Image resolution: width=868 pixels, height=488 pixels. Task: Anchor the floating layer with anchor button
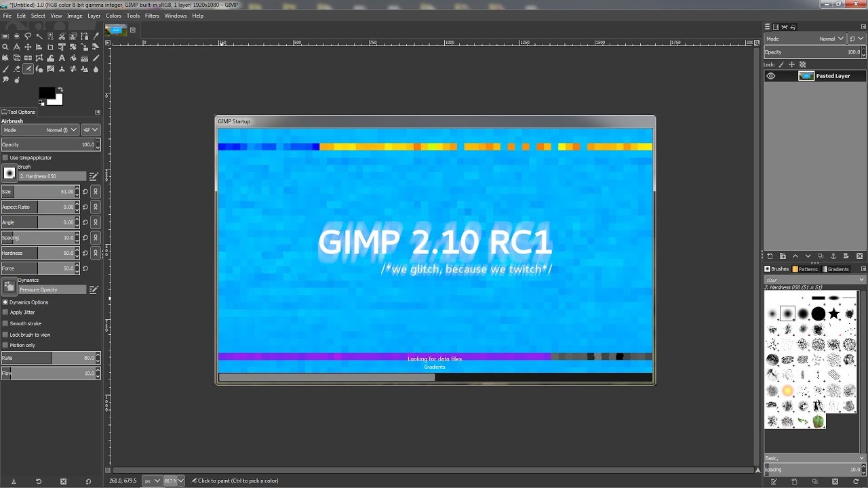coord(833,256)
